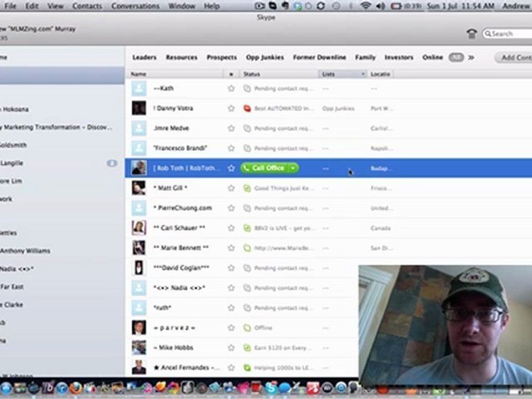Open Skype icon in the Dock
532x399 pixels.
[x=271, y=388]
